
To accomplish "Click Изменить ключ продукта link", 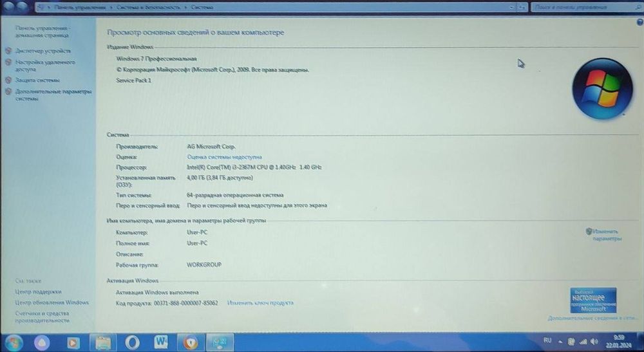I will [260, 302].
